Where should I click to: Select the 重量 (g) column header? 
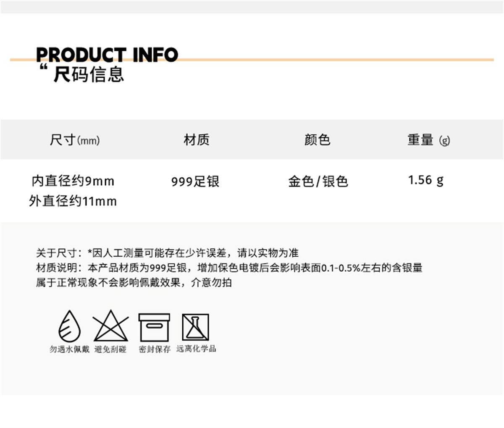point(428,139)
